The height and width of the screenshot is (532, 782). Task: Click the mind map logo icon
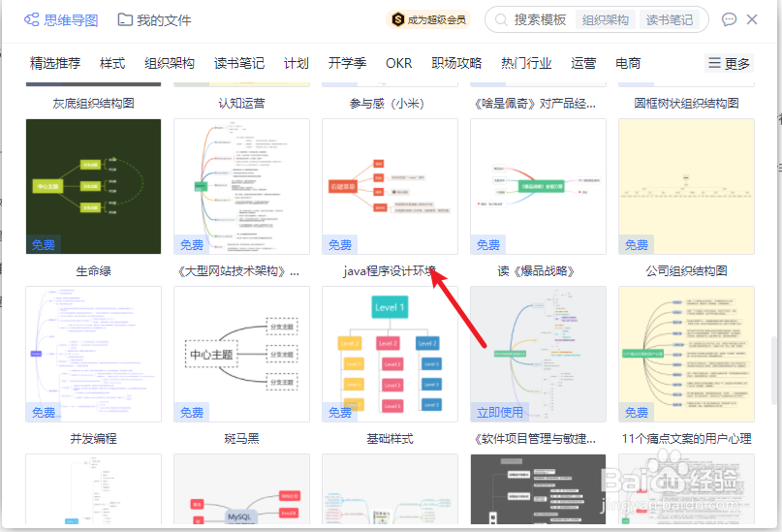click(31, 20)
